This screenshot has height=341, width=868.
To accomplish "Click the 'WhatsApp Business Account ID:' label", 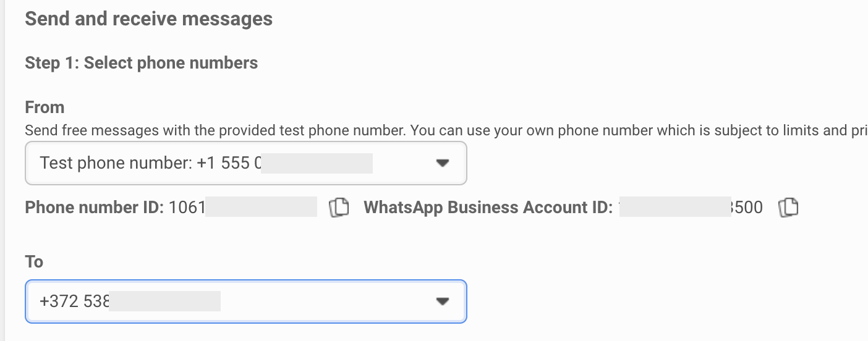I will tap(488, 208).
